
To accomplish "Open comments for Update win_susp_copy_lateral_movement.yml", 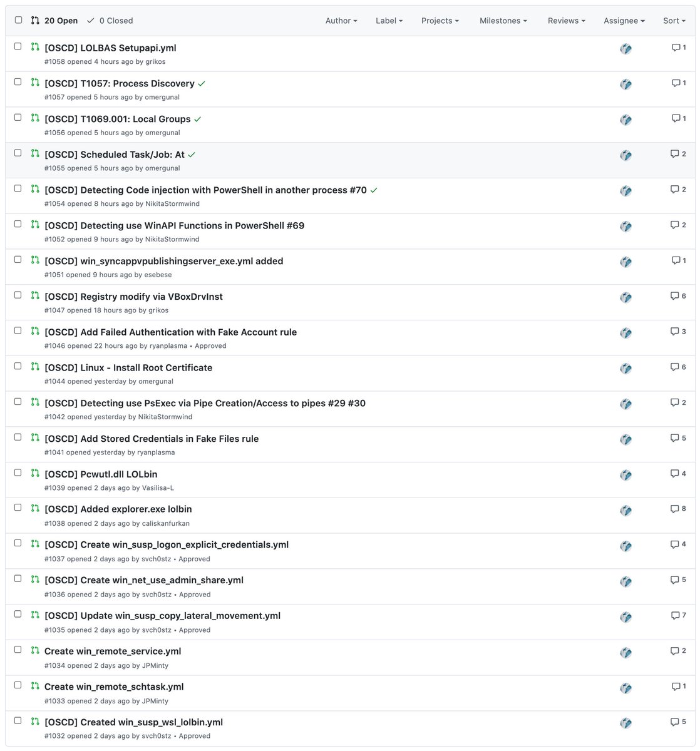I will tap(678, 615).
